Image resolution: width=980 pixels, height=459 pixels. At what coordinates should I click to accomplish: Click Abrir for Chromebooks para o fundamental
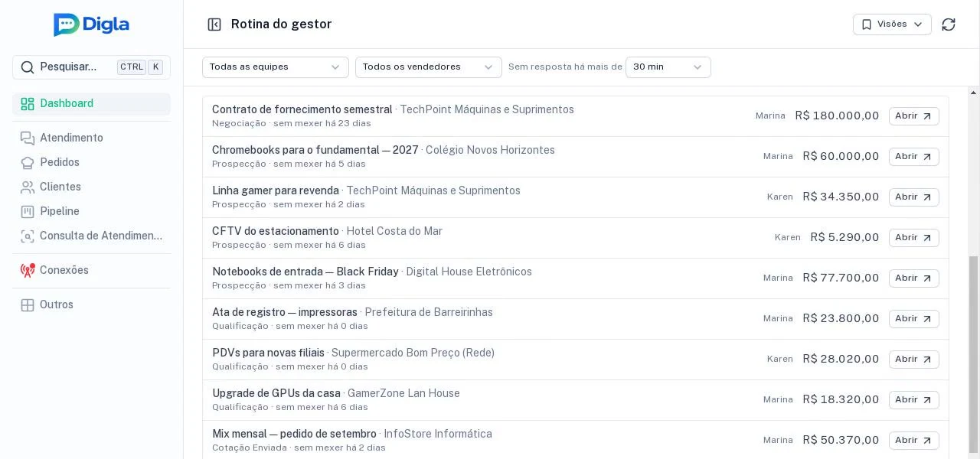pyautogui.click(x=914, y=157)
